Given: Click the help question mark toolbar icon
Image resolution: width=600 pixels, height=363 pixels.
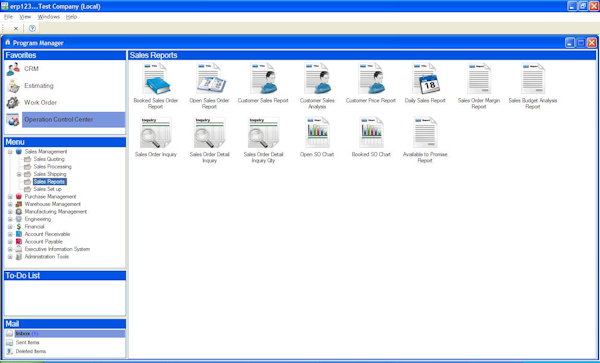Looking at the screenshot, I should tap(32, 28).
